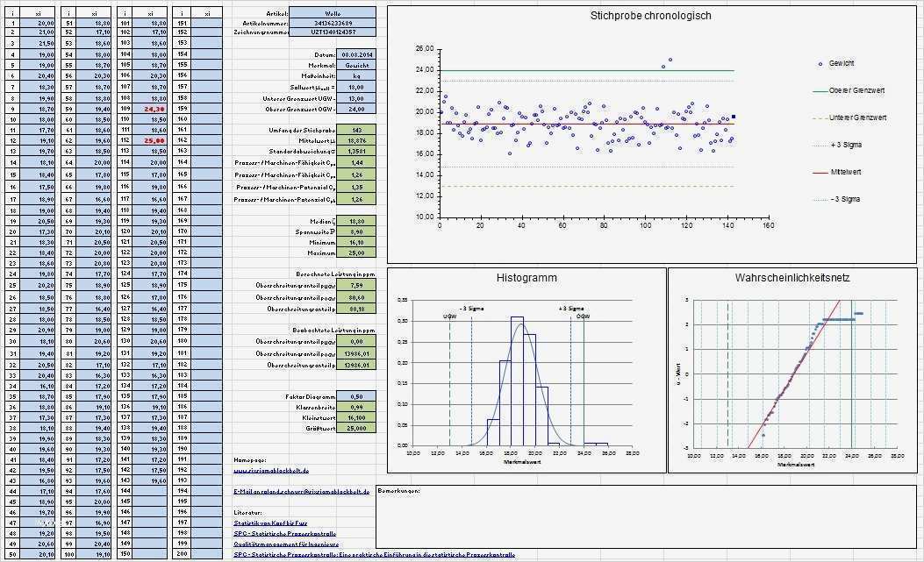Select the Umfang der Stichprobe value 143
Screen dimensions: 924x562
pos(356,130)
